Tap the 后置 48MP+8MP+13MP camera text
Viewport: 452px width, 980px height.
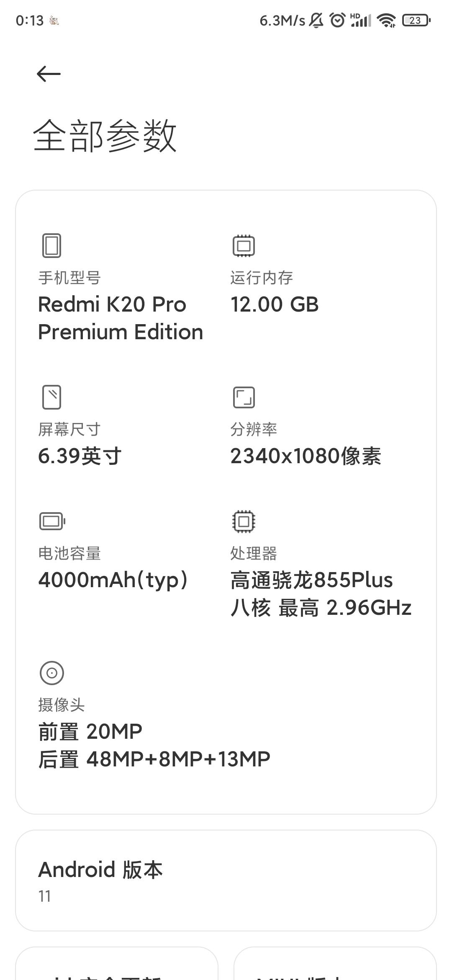(154, 759)
